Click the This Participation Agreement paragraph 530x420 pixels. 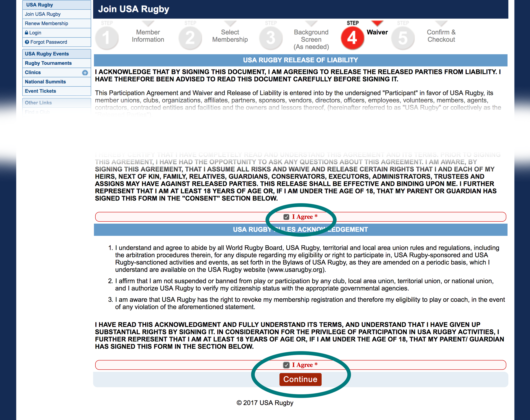pyautogui.click(x=298, y=104)
